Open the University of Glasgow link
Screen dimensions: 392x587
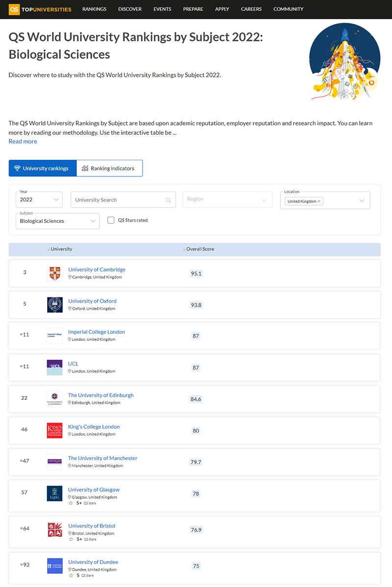click(x=94, y=489)
